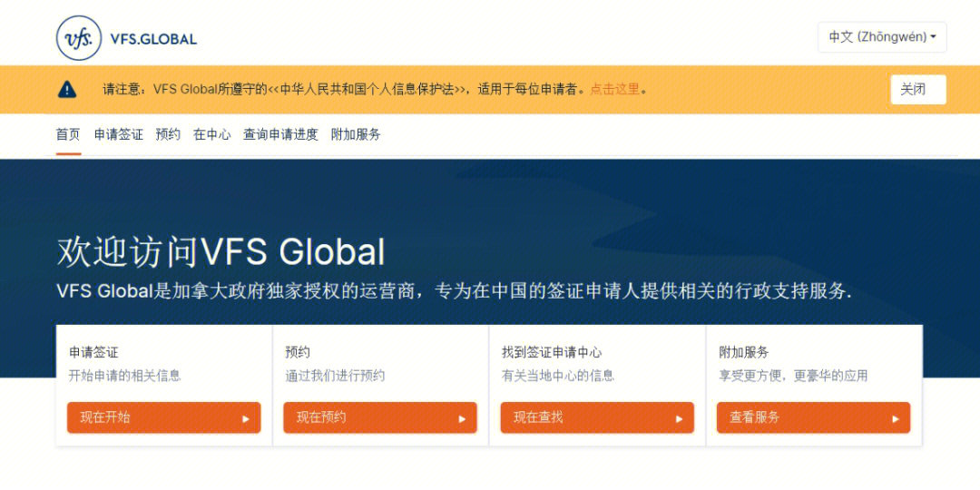The image size is (980, 490).
Task: Click the 享受更方便，更豪华的应用 description text
Action: tap(793, 376)
